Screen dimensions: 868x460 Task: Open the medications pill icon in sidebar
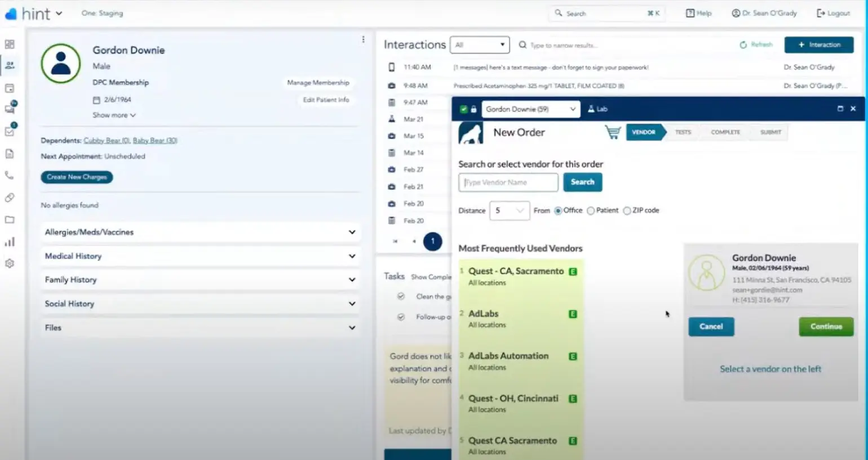click(x=10, y=198)
